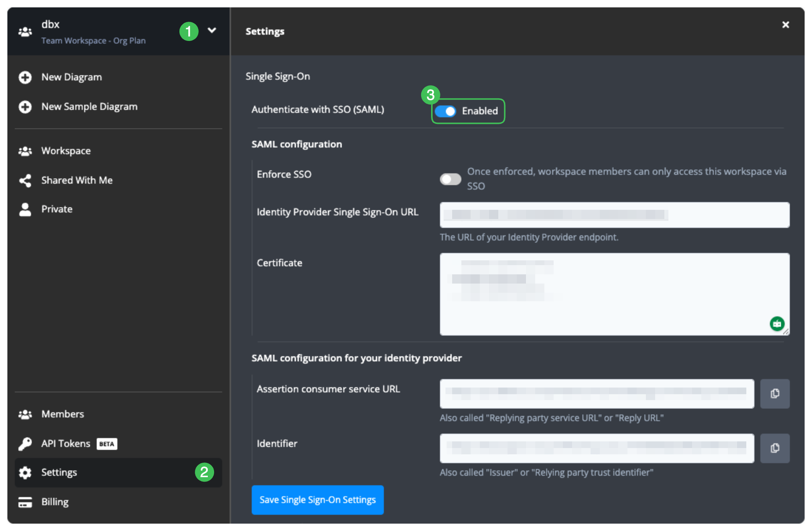
Task: Copy the Identifier value
Action: [775, 448]
